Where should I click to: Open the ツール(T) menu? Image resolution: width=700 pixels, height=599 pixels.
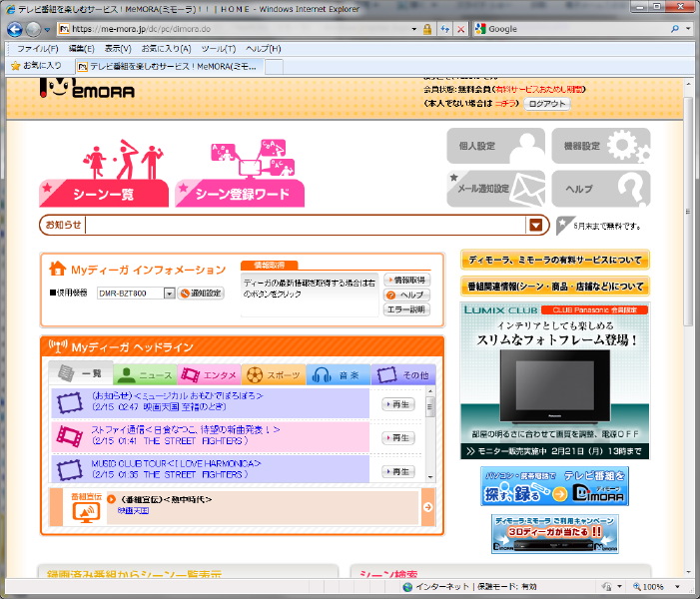pyautogui.click(x=218, y=48)
